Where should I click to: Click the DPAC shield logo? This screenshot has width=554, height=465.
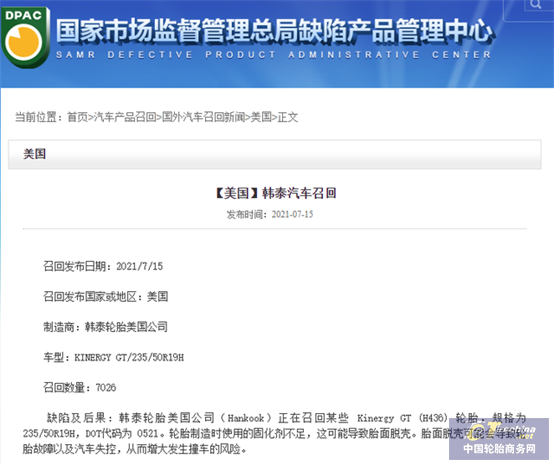click(x=25, y=37)
